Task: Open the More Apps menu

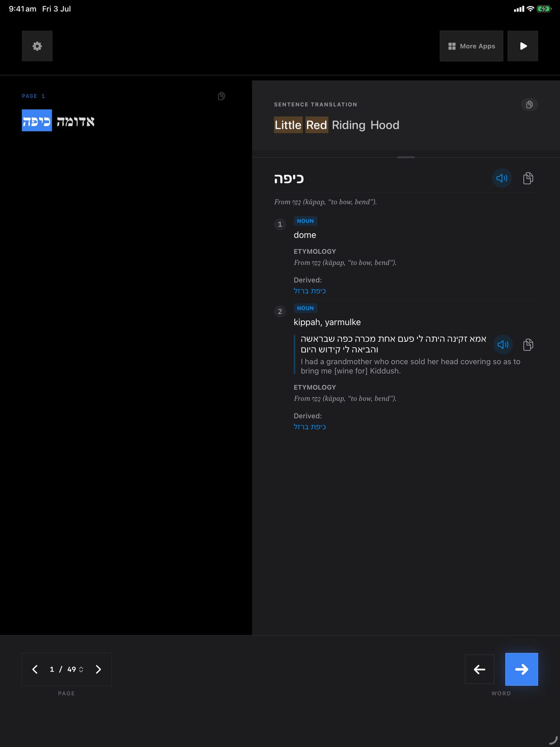Action: click(x=471, y=46)
